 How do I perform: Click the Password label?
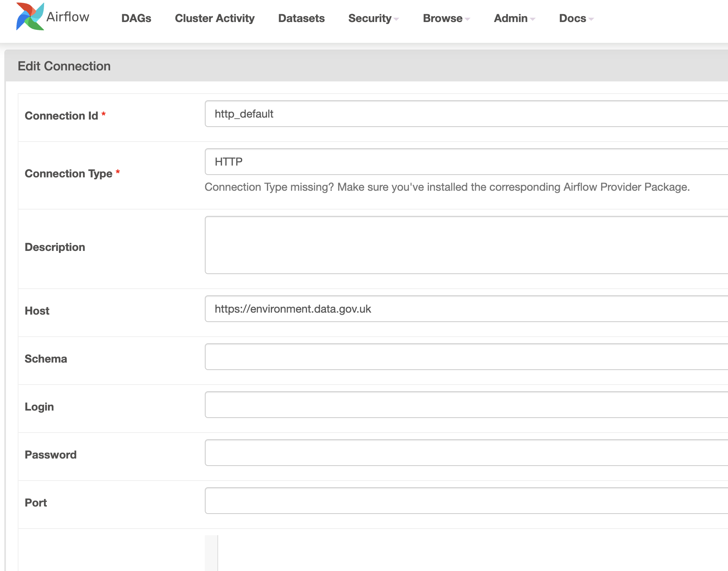[51, 455]
